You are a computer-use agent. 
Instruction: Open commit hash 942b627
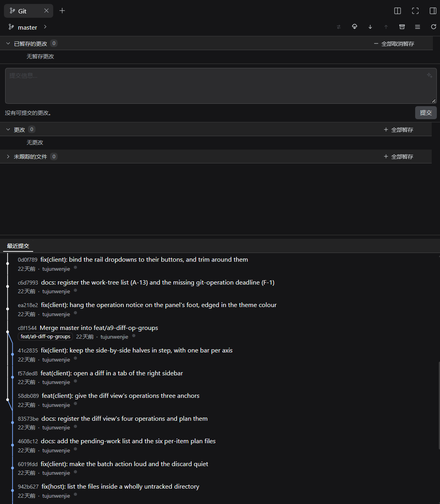28,487
